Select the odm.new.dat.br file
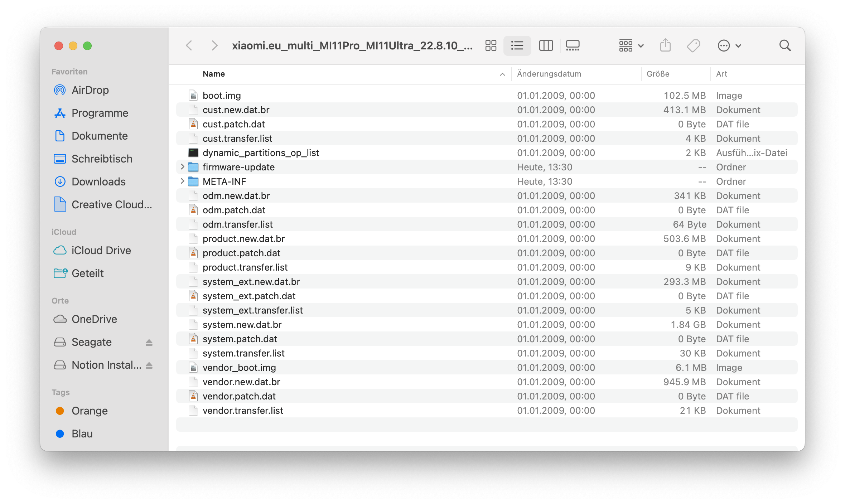This screenshot has height=504, width=845. pos(487,195)
